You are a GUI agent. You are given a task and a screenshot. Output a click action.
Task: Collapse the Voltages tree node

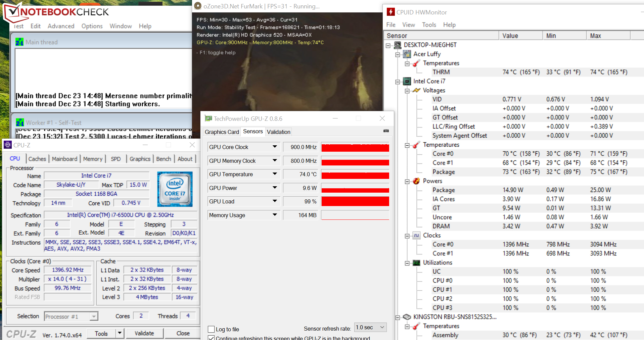407,91
